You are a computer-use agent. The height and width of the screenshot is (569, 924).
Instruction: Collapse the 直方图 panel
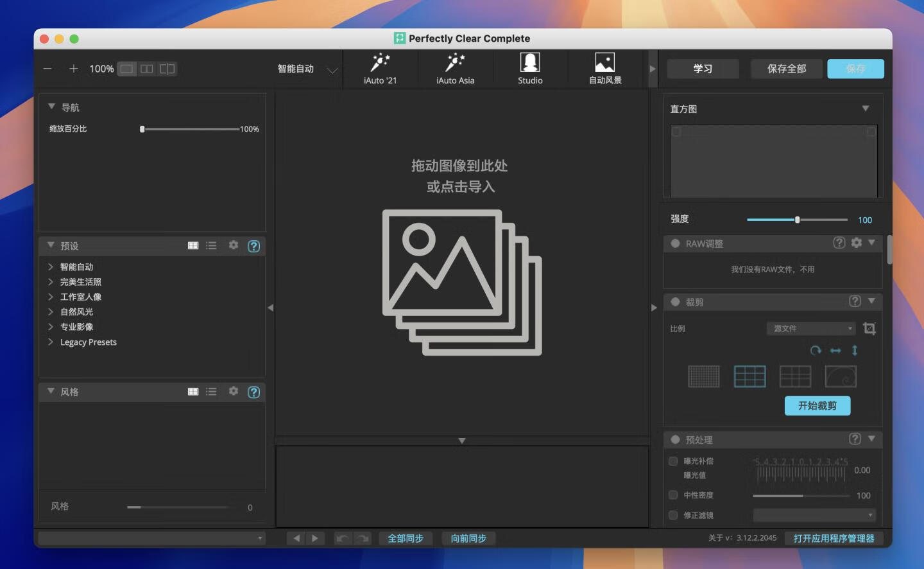point(866,109)
